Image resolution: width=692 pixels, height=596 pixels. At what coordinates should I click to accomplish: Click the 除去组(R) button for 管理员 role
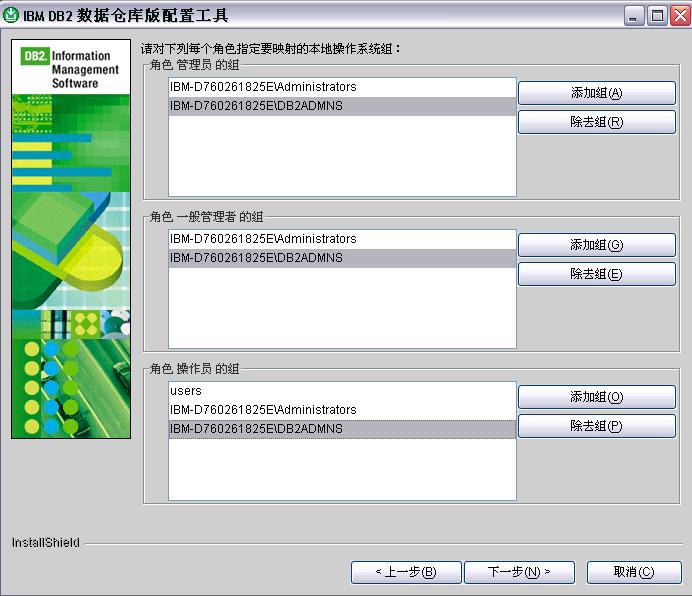(597, 122)
